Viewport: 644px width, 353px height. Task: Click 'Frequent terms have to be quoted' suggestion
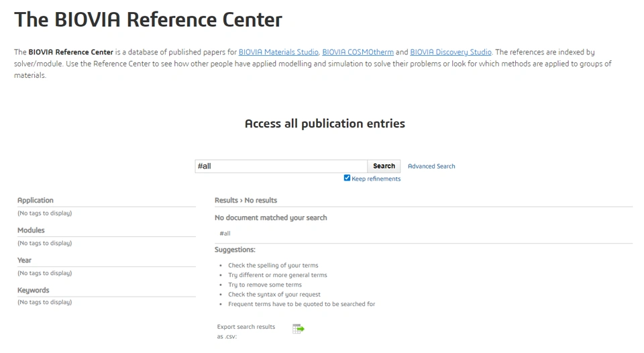point(301,304)
